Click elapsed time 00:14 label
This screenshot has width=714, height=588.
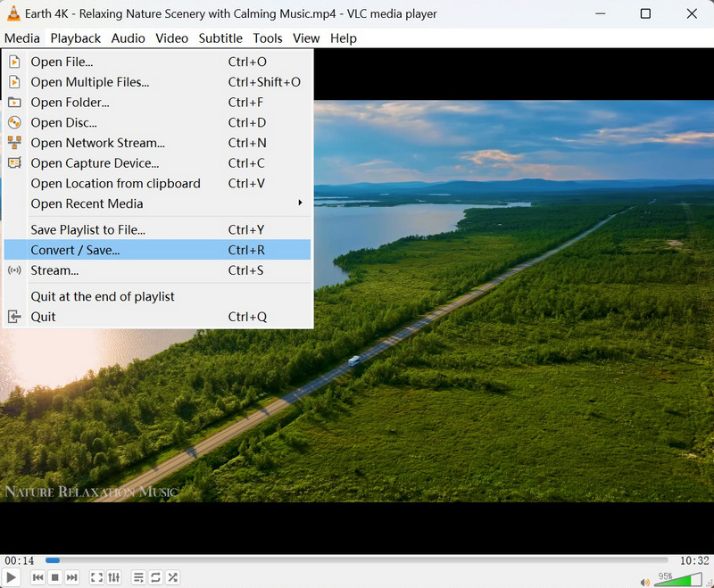[20, 560]
